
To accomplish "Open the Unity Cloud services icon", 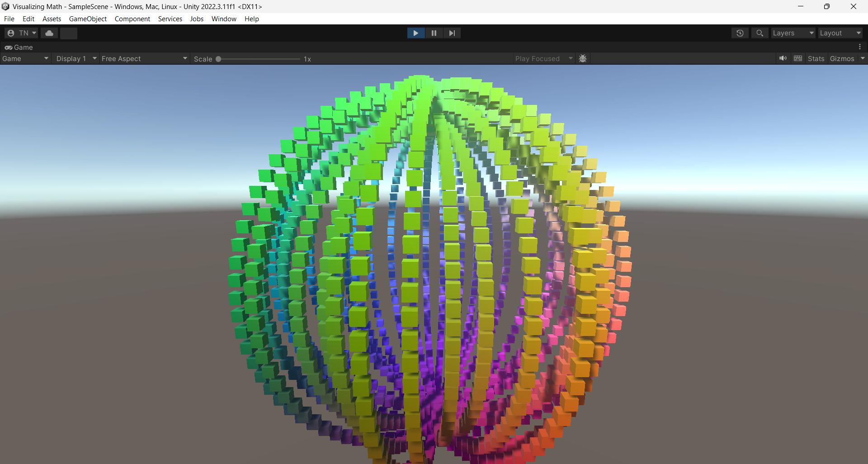I will click(x=49, y=33).
